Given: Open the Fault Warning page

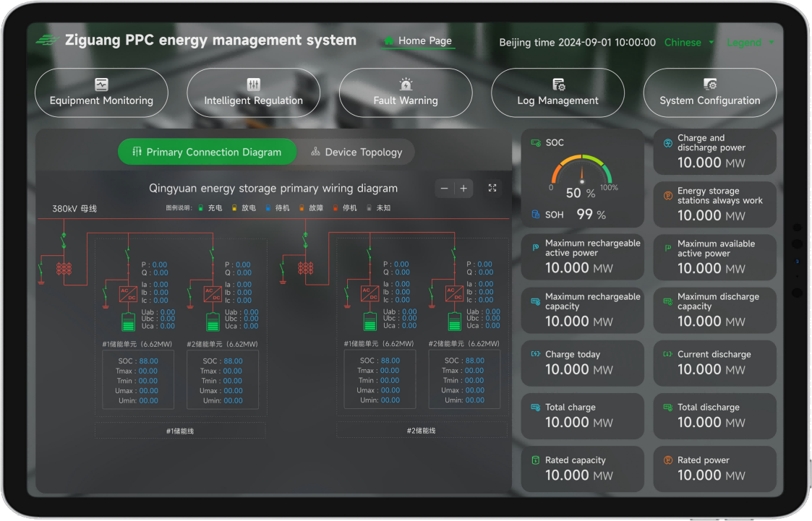Looking at the screenshot, I should point(406,93).
